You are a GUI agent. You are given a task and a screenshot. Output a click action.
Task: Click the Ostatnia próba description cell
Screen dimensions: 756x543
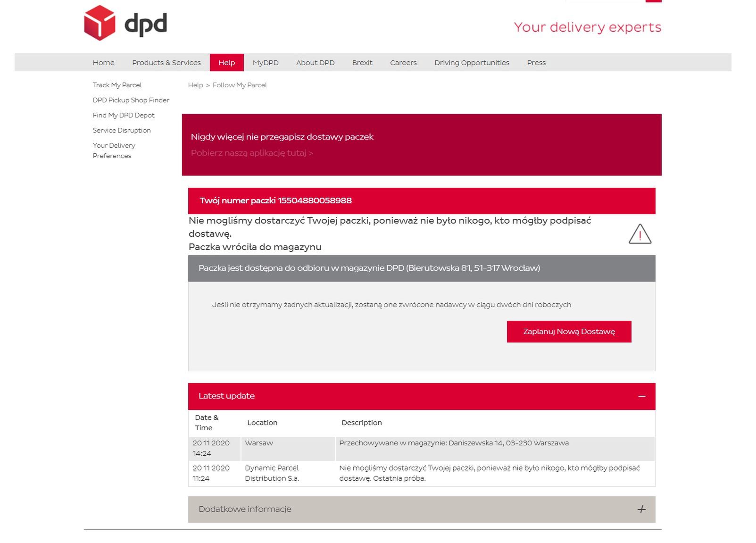[495, 473]
